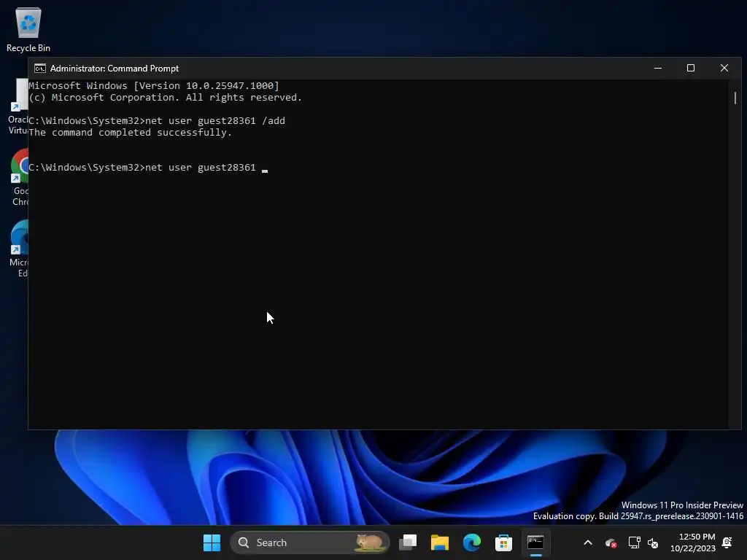The height and width of the screenshot is (560, 747).
Task: Select the Microsoft Edge desktop shortcut
Action: pyautogui.click(x=20, y=249)
